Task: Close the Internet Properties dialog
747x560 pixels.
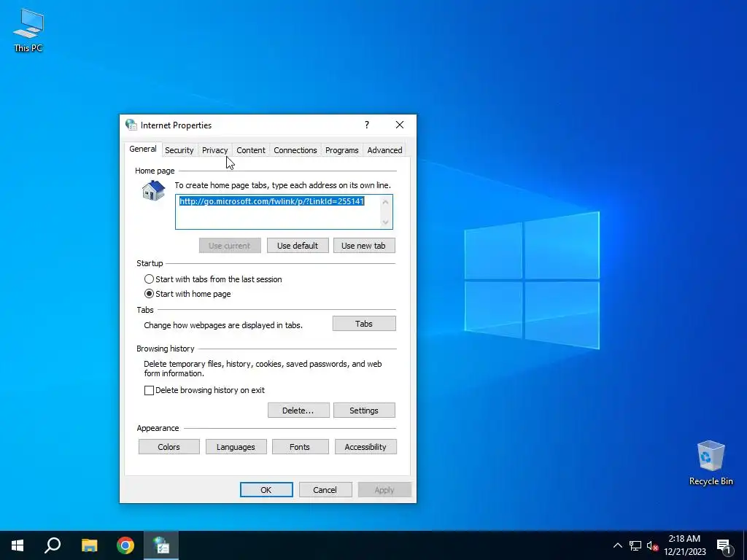Action: tap(400, 125)
